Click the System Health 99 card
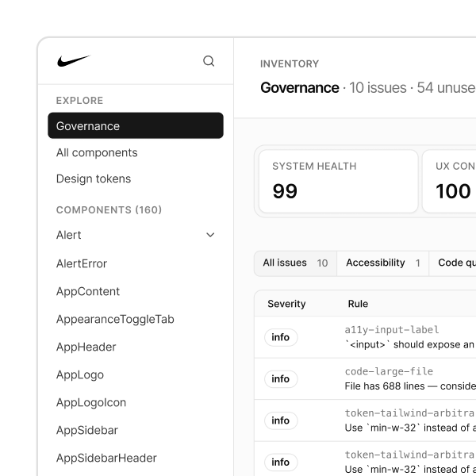 (339, 181)
